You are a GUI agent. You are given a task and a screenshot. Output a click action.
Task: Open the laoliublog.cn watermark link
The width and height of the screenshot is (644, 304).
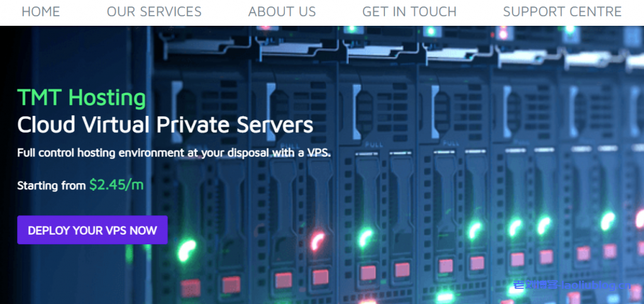(x=572, y=285)
